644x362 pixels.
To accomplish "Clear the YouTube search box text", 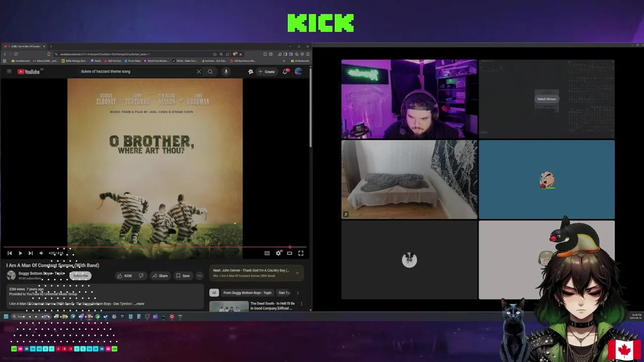I will click(x=199, y=71).
